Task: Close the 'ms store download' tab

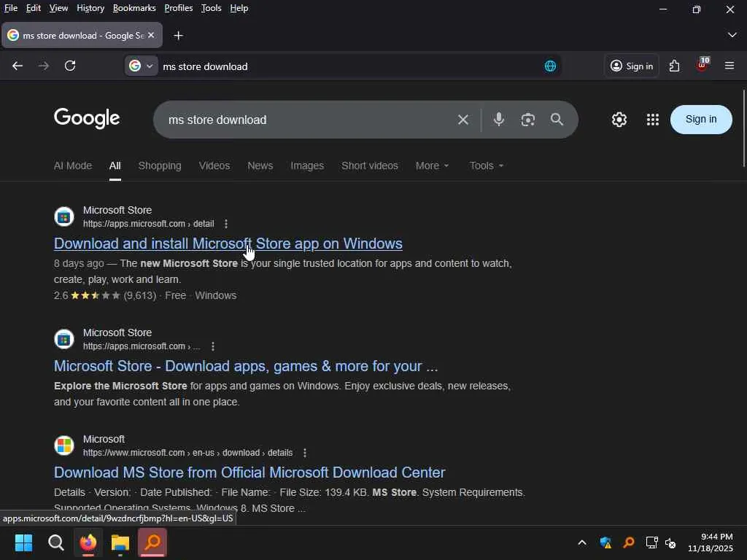Action: tap(151, 35)
